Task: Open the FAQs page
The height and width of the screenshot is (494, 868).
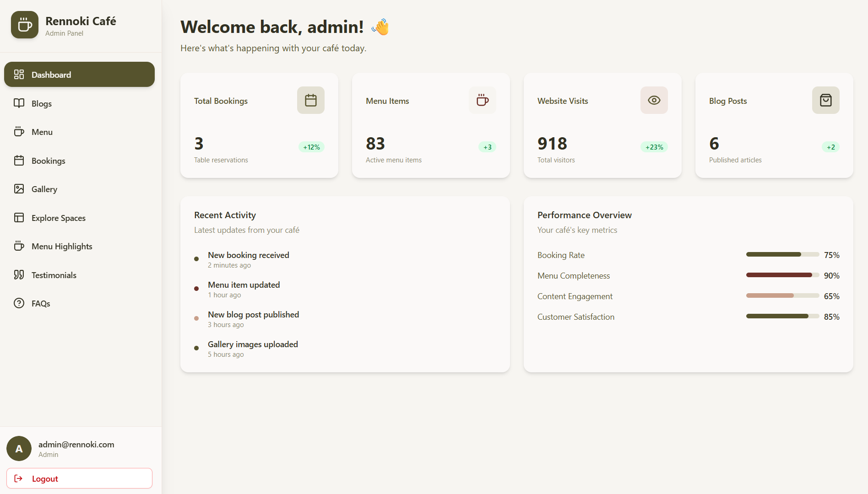Action: 79,303
